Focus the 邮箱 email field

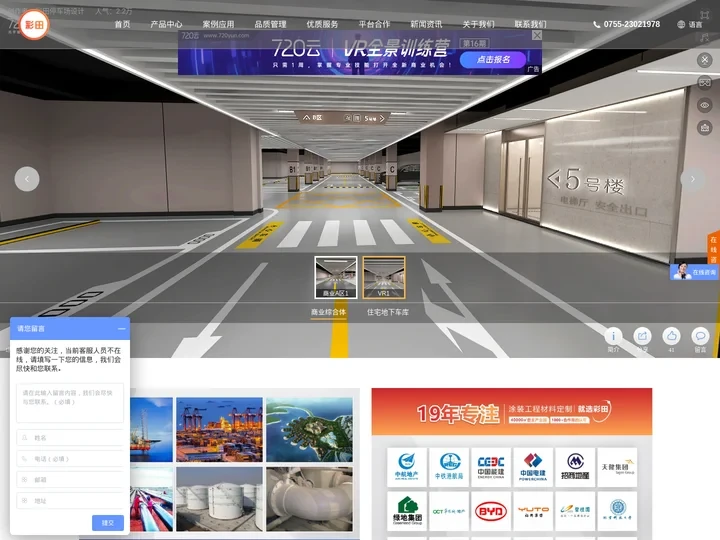coord(70,479)
